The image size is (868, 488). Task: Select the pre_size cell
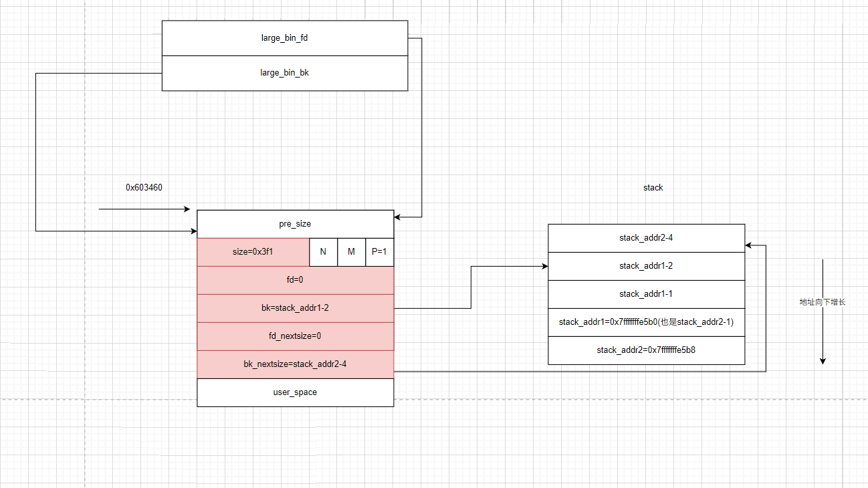[295, 224]
